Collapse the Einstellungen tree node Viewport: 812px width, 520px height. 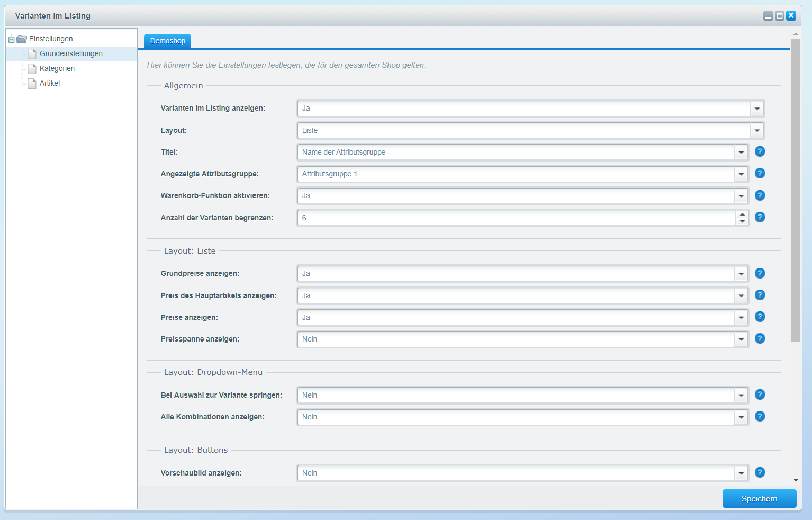pos(11,40)
